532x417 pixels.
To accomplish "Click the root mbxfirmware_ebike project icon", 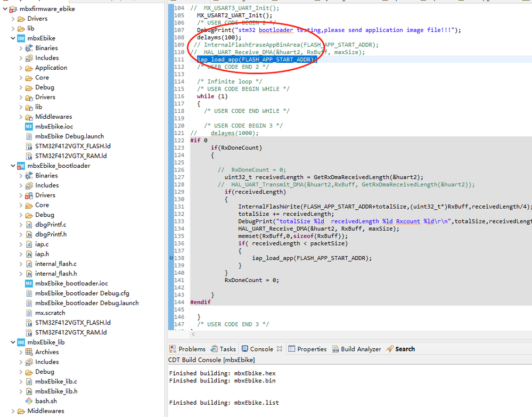I will (x=13, y=9).
